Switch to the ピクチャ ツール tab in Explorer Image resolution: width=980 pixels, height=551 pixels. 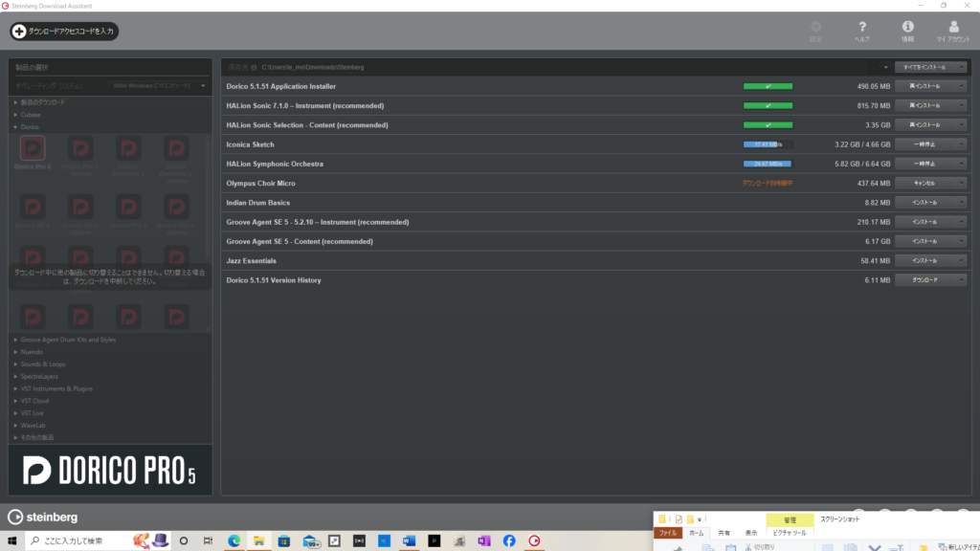tap(790, 533)
